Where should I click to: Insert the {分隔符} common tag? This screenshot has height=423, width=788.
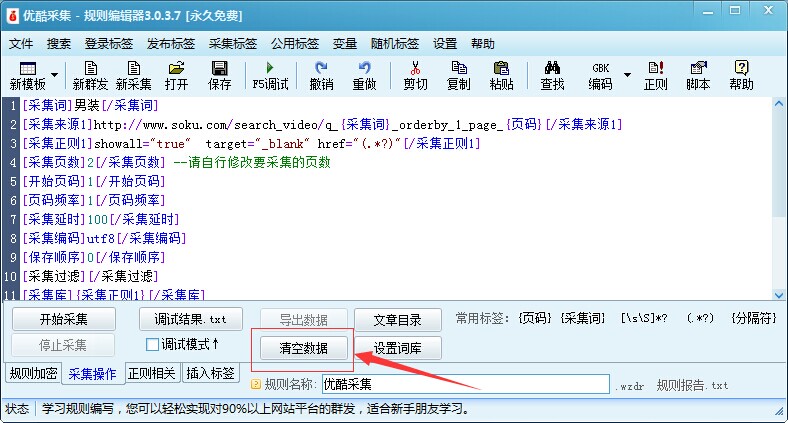coord(754,318)
